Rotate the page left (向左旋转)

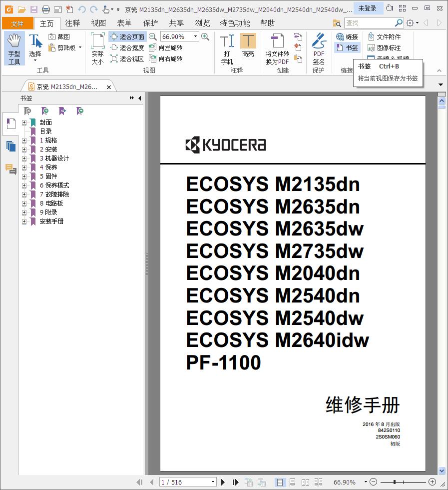coord(165,47)
